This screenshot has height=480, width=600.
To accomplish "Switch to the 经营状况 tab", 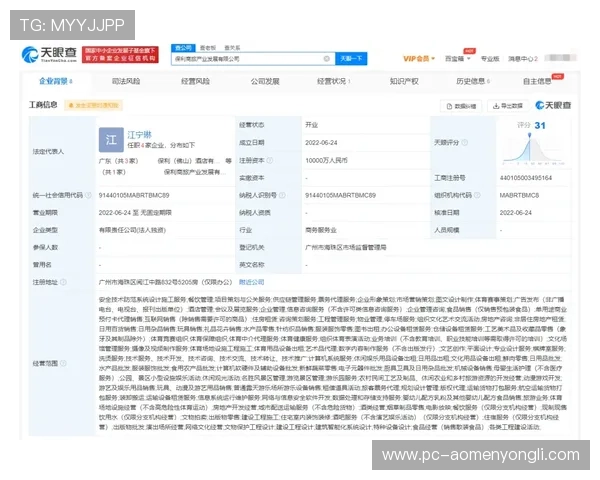I will [x=333, y=81].
